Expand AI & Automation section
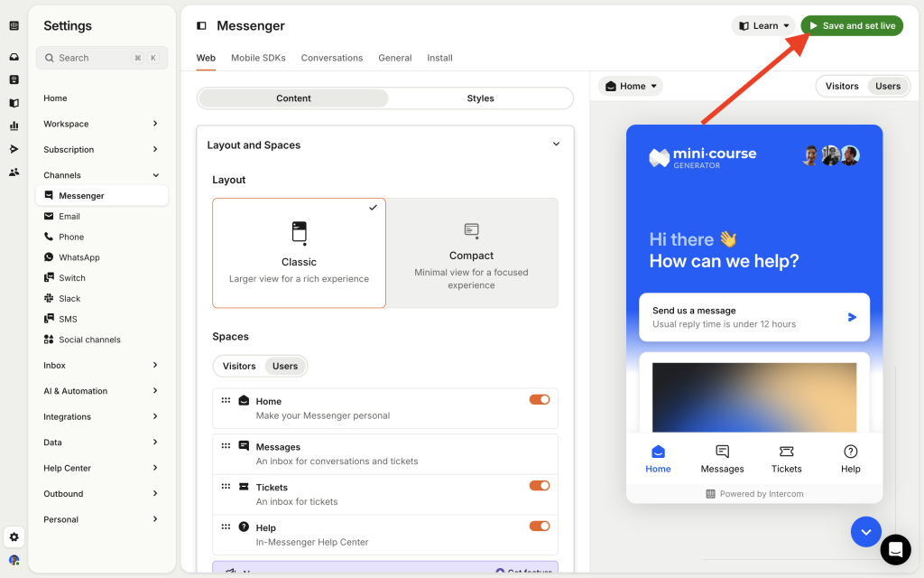Image resolution: width=924 pixels, height=578 pixels. coord(102,391)
